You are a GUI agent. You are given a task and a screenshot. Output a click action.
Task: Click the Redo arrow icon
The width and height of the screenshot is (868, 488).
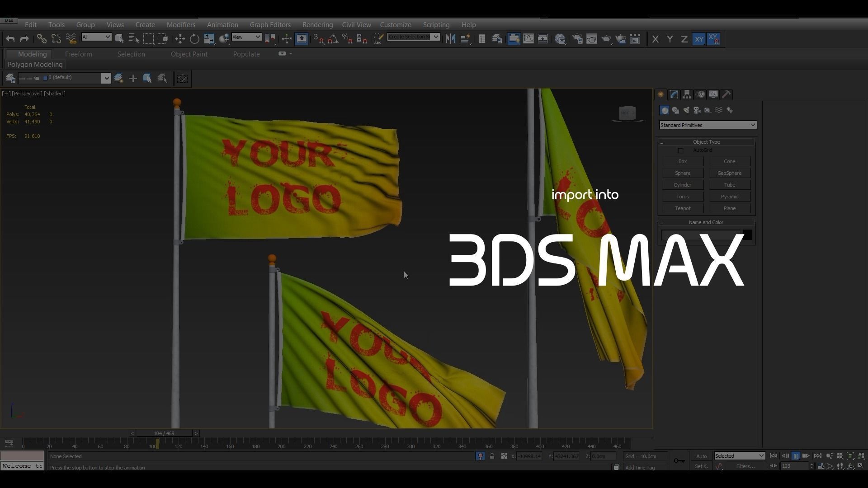pos(24,39)
